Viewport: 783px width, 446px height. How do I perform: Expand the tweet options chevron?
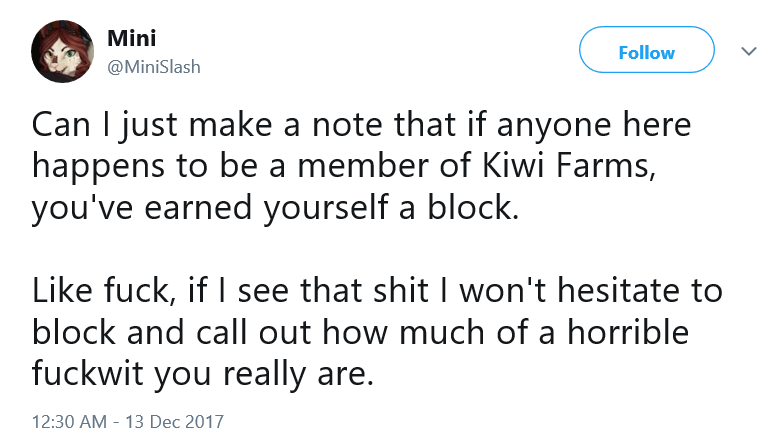pyautogui.click(x=749, y=51)
